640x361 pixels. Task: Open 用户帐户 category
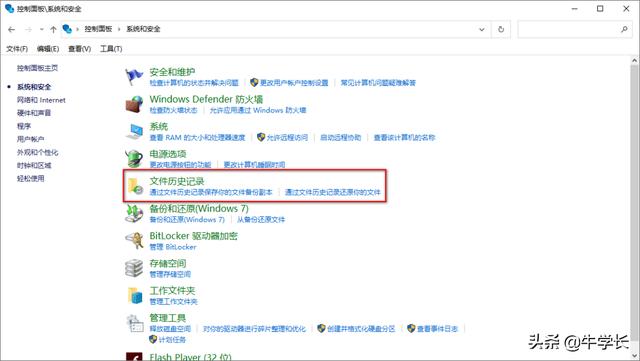click(x=31, y=139)
